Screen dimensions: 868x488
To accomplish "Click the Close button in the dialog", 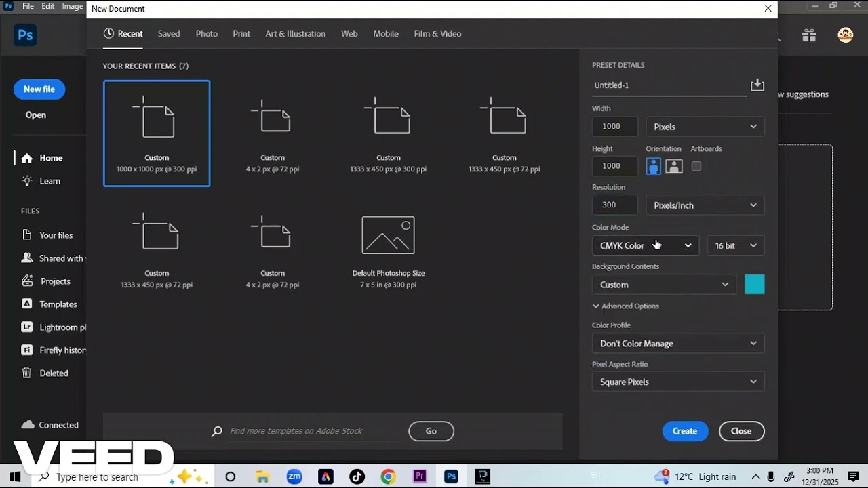I will pos(741,431).
